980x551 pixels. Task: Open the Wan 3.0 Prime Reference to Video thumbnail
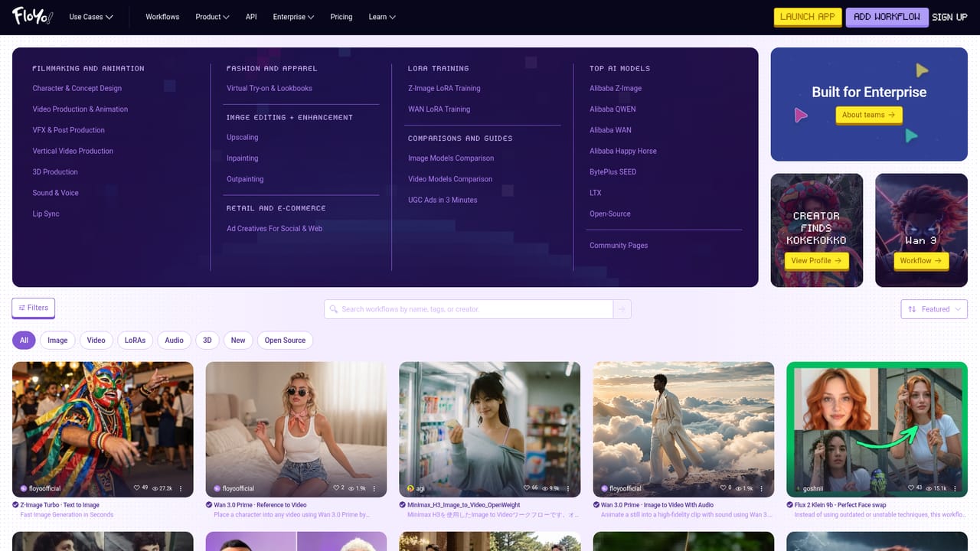pyautogui.click(x=296, y=429)
